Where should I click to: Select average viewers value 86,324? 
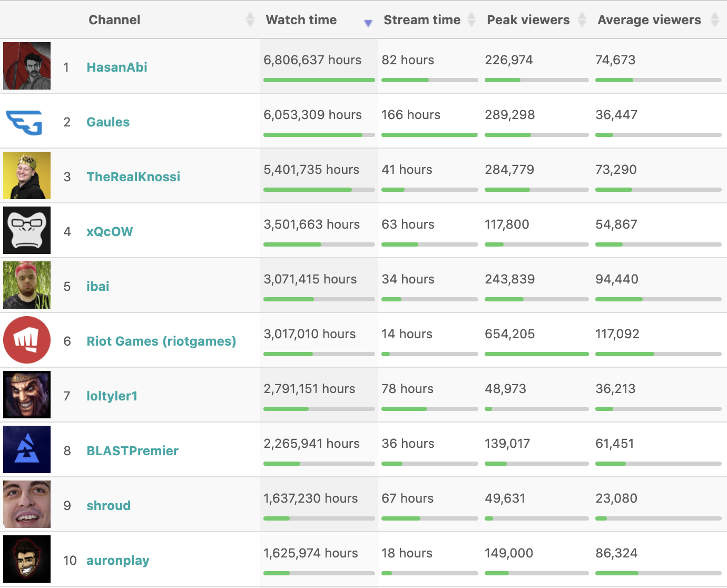click(x=616, y=553)
